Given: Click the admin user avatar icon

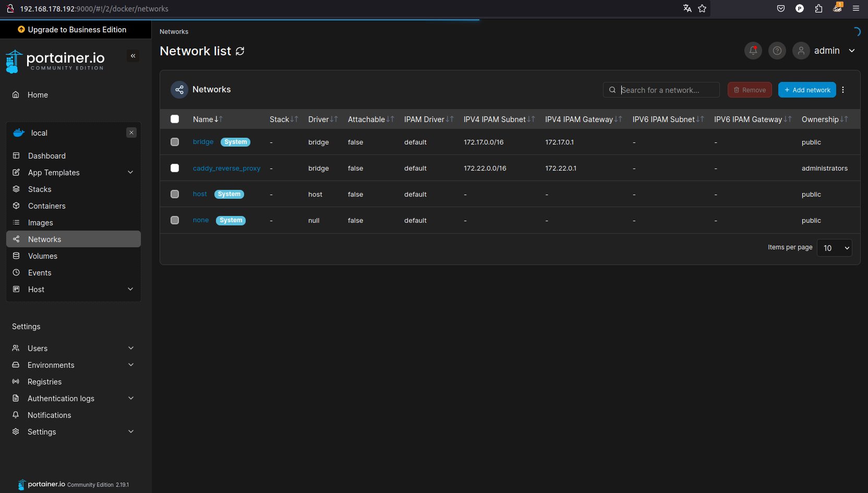Looking at the screenshot, I should [801, 51].
